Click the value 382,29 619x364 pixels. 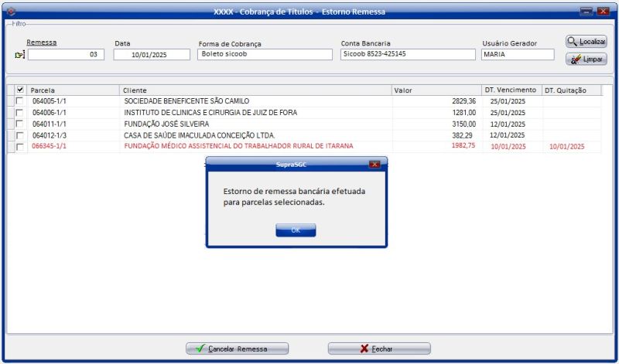click(x=462, y=135)
